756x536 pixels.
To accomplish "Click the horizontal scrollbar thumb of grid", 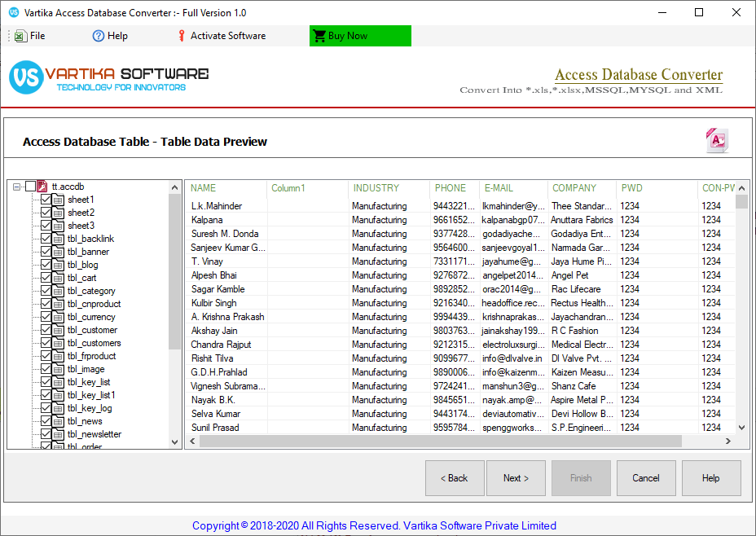I will coord(441,441).
